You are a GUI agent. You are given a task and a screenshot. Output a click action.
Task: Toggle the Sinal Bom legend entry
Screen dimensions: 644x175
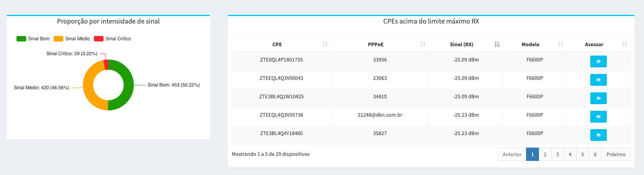tap(33, 39)
